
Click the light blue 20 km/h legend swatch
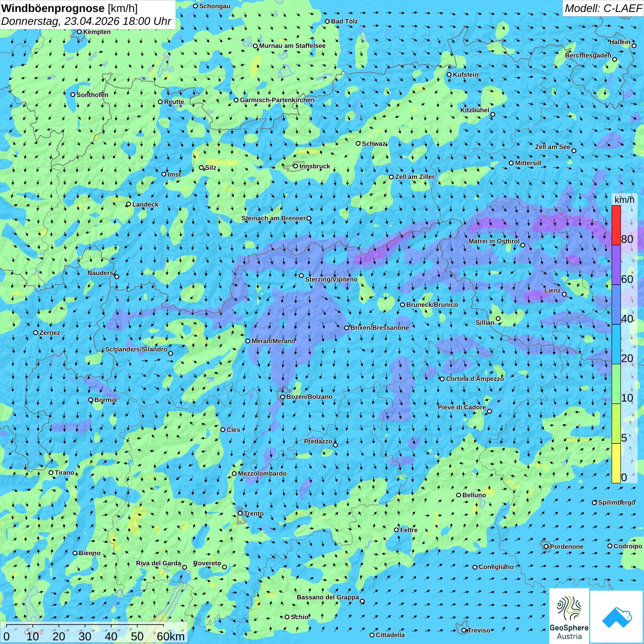616,345
